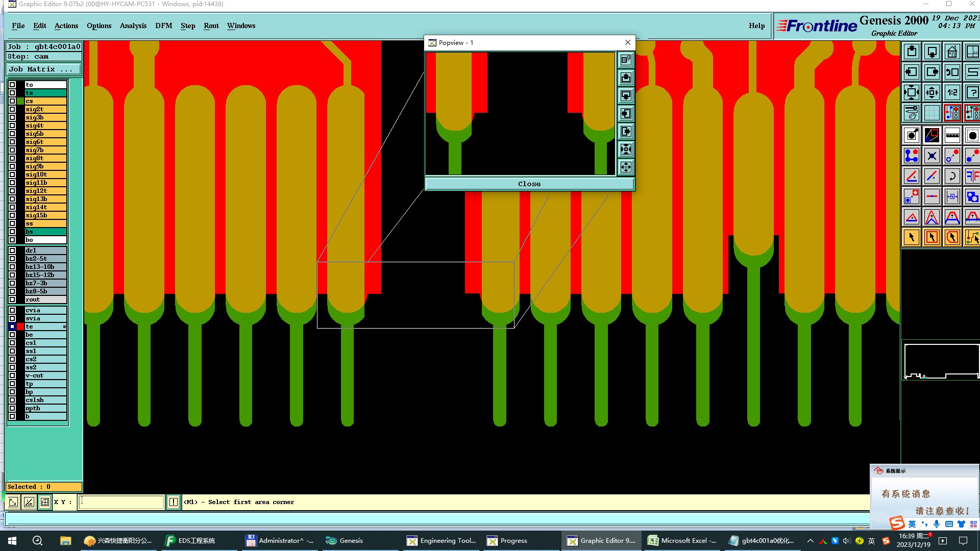Click the red color swatch of layer te
The image size is (980, 551).
point(20,327)
